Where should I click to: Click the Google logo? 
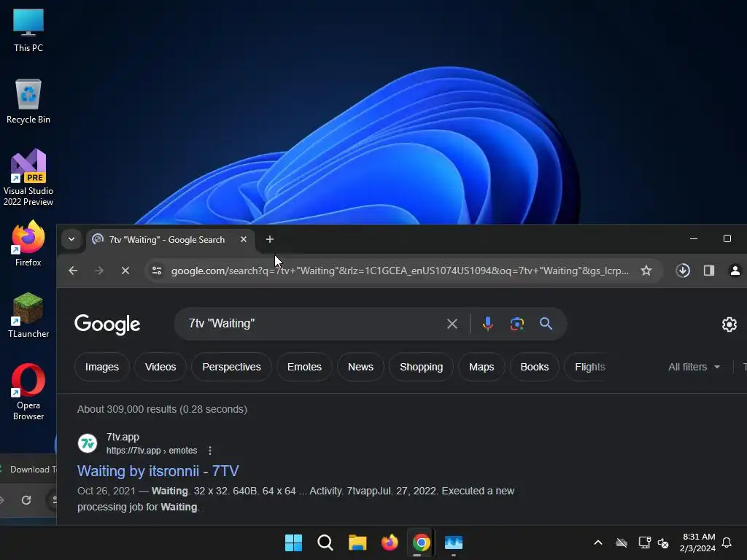point(107,324)
